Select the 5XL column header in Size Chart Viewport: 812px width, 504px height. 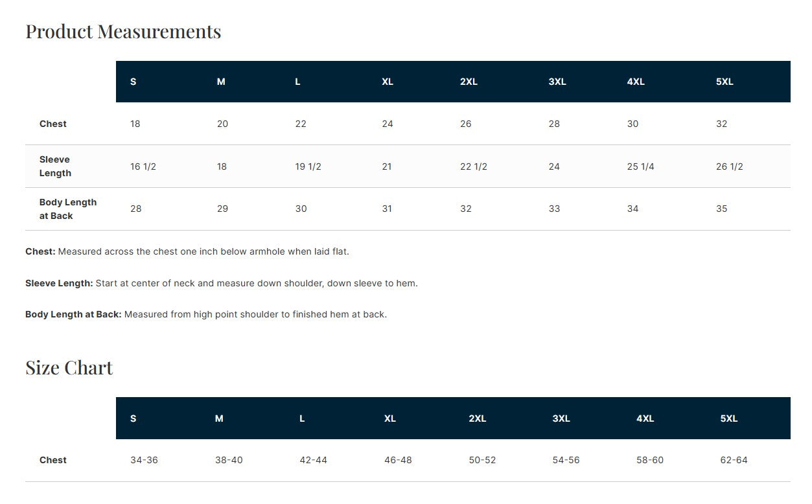pos(728,418)
